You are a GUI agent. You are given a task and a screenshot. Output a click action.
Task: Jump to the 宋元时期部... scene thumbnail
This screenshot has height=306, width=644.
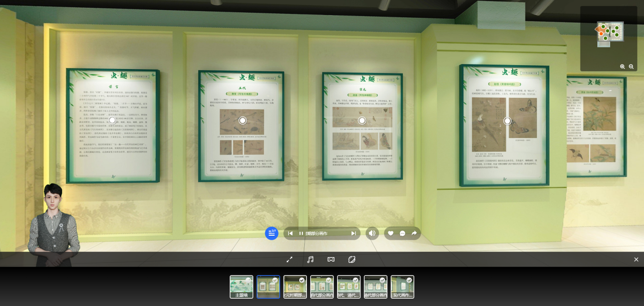(295, 287)
